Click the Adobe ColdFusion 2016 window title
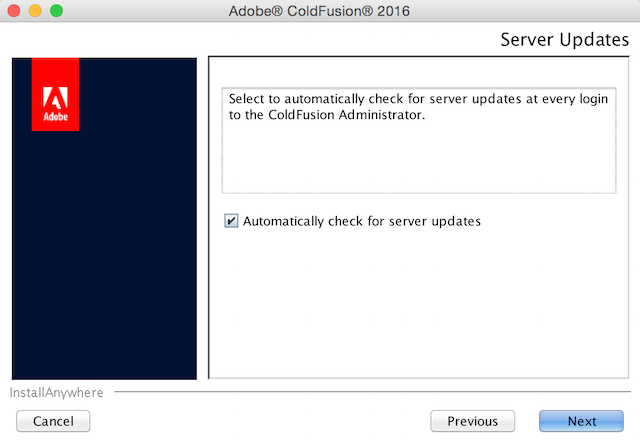Screen dimensions: 640x446 pyautogui.click(x=319, y=11)
